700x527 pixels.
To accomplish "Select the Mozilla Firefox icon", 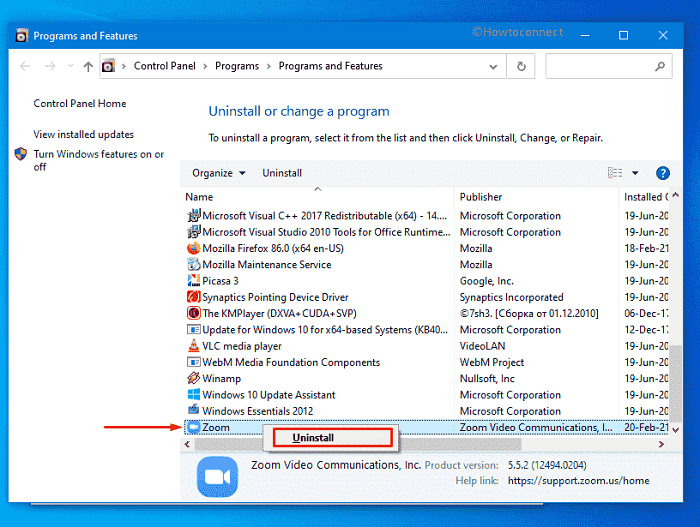I will (193, 248).
